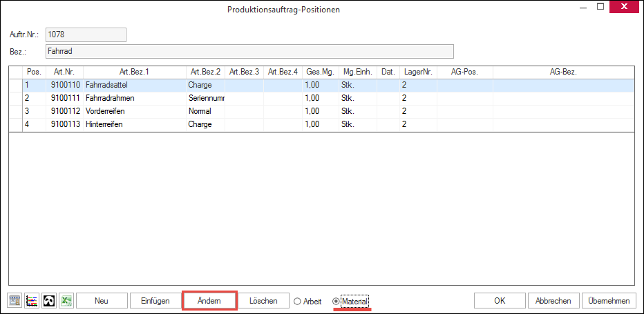Click the AG-Pos. column header
Viewport: 644px width, 314px height.
pyautogui.click(x=465, y=72)
